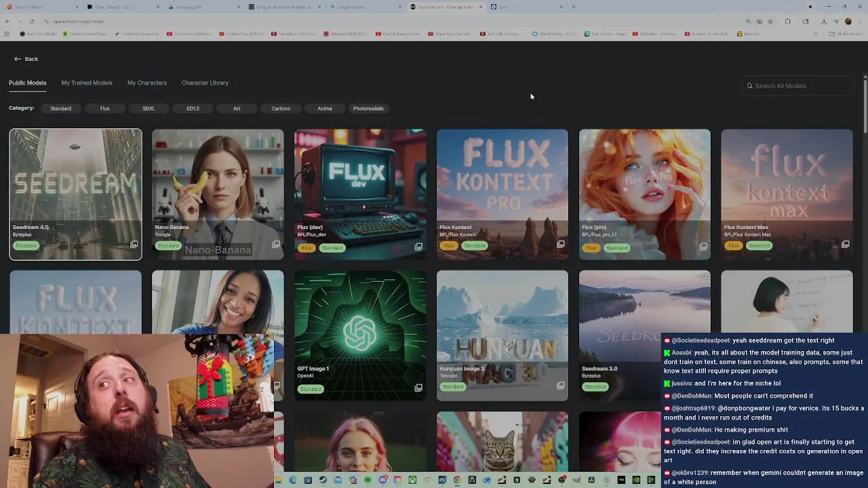Open gallery icon on Flux (pro) card
Screen dimensions: 868x488
703,247
